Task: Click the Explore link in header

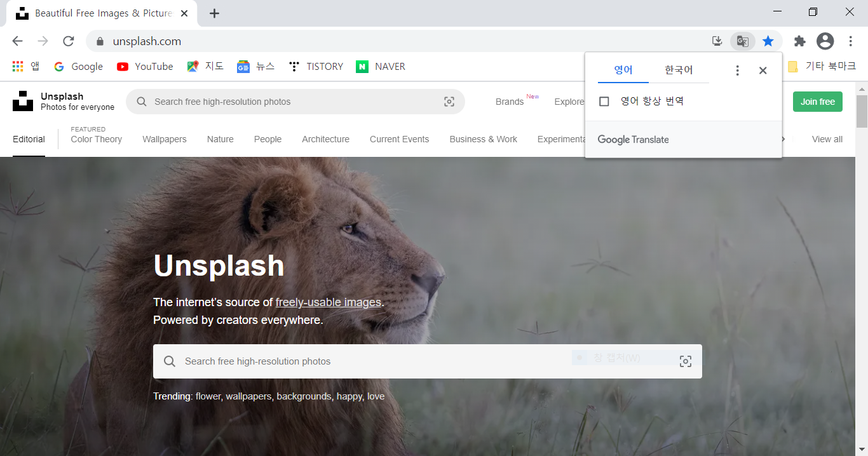Action: pyautogui.click(x=569, y=102)
